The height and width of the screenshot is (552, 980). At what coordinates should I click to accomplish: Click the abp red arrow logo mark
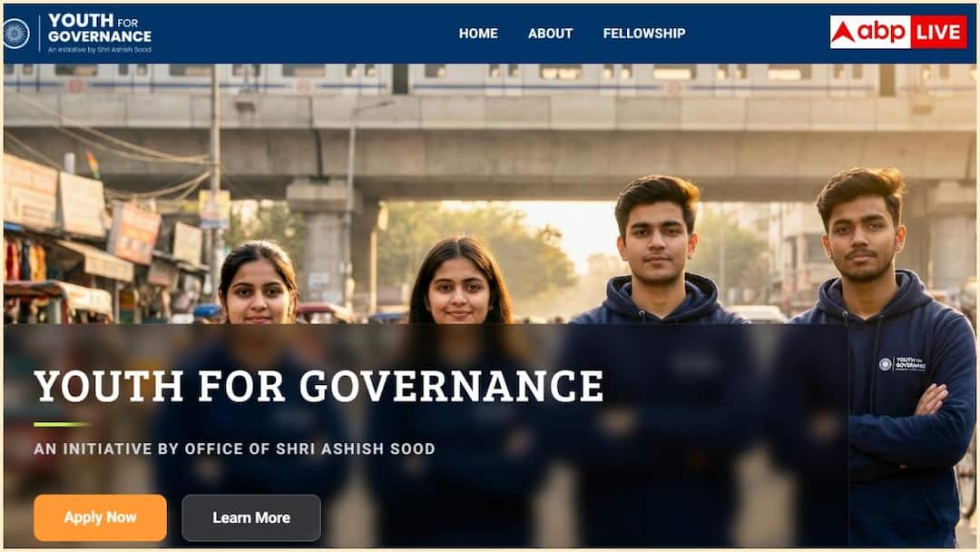843,32
